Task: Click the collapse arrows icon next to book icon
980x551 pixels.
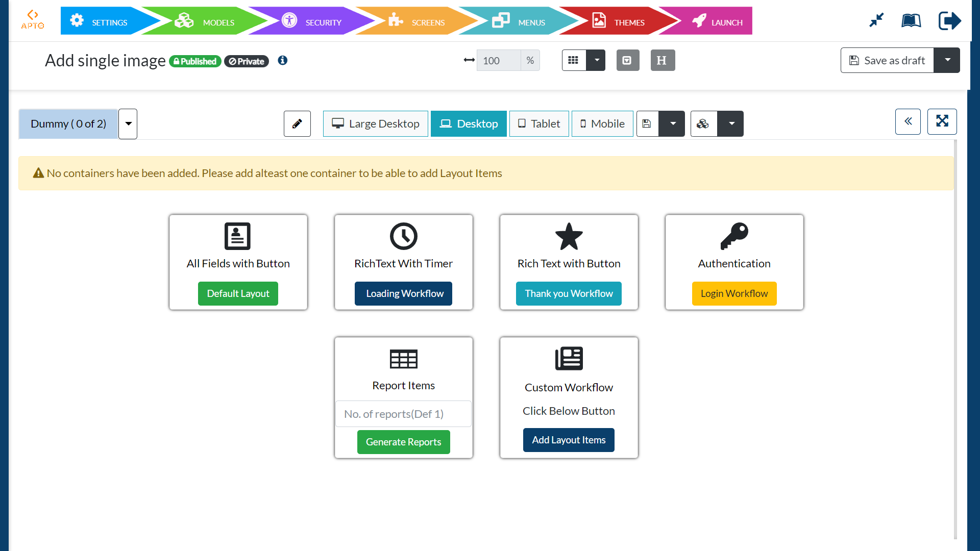Action: coord(876,20)
